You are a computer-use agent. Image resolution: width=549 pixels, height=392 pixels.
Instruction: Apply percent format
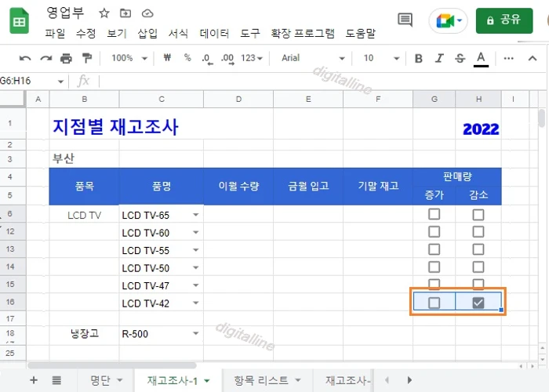(187, 57)
